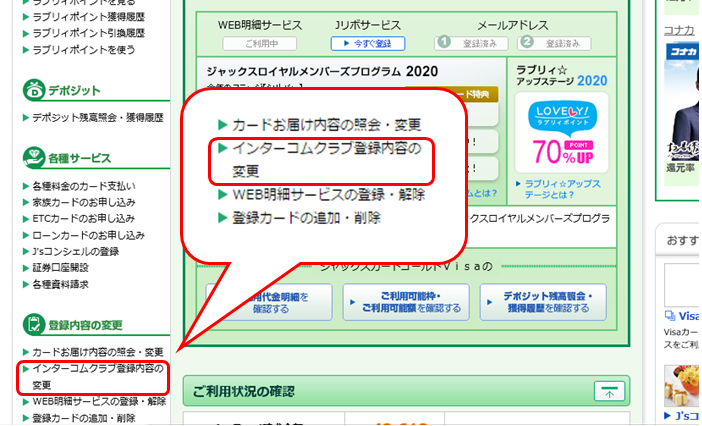Click the gift thumbnail beside J'sコ link
Image resolution: width=702 pixels, height=426 pixels.
681,387
